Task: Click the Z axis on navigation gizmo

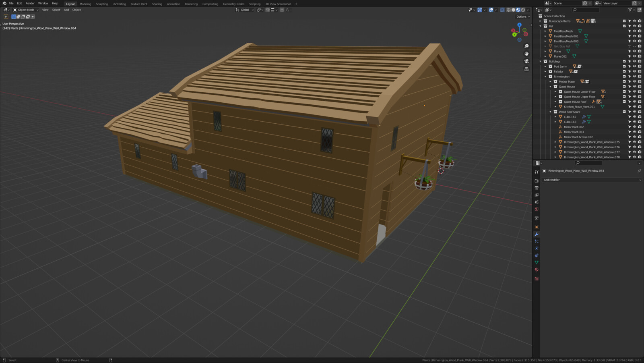Action: point(520,25)
